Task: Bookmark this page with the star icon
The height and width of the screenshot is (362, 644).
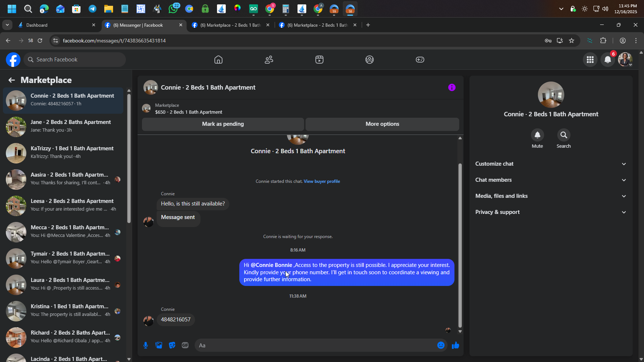Action: (572, 41)
